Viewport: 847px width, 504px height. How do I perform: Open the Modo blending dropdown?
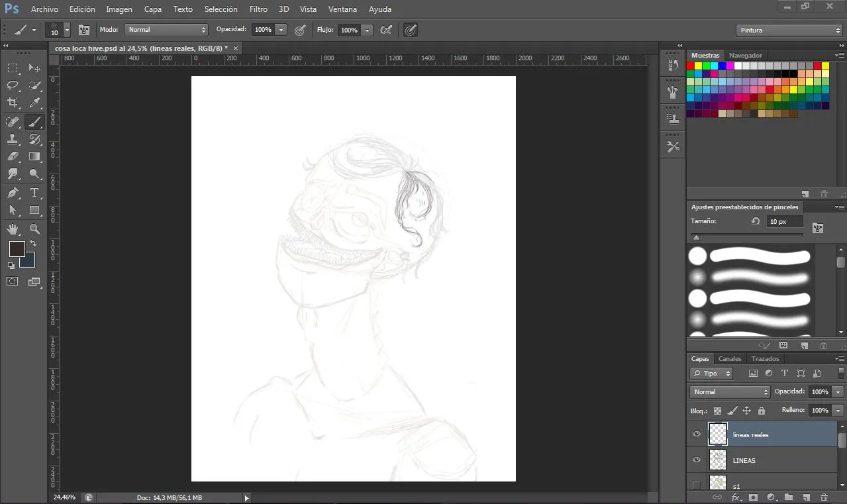point(166,30)
